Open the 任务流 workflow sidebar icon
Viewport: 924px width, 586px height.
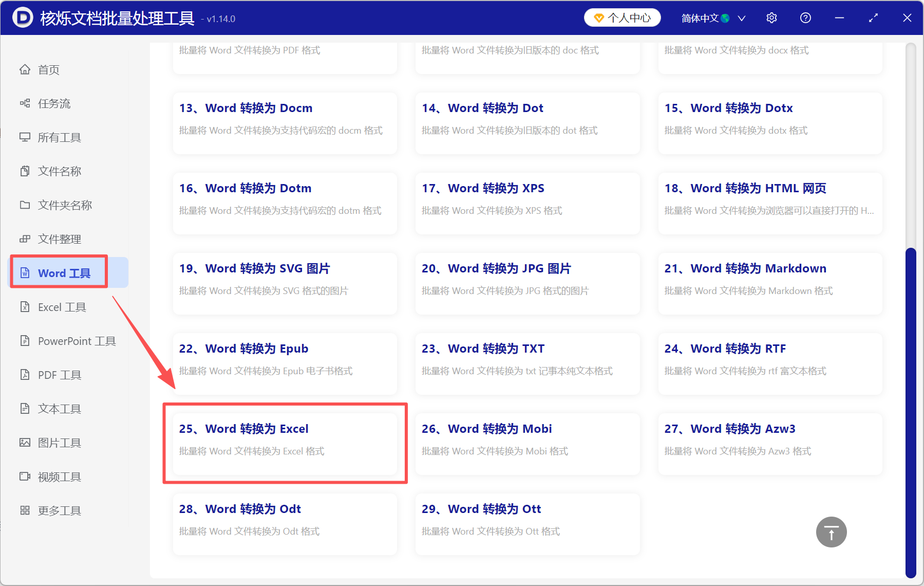25,103
